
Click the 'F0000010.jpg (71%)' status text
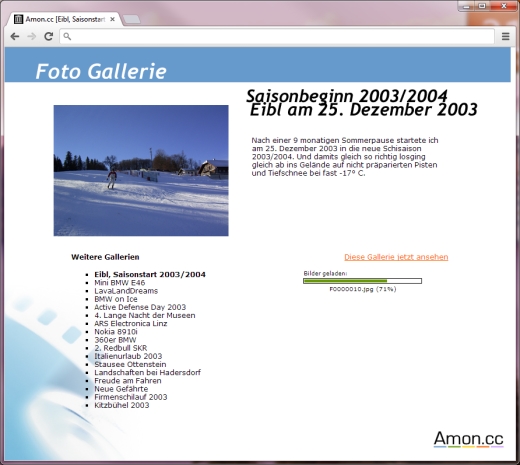[363, 289]
